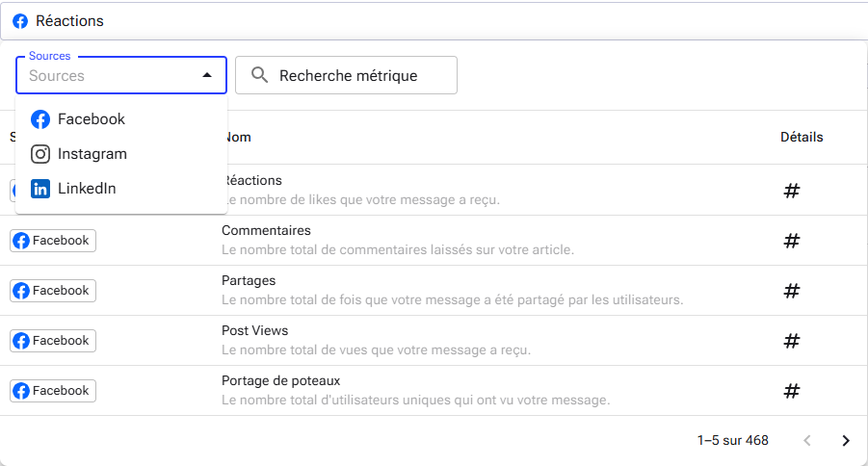Select the Commentaires metric name

[266, 231]
